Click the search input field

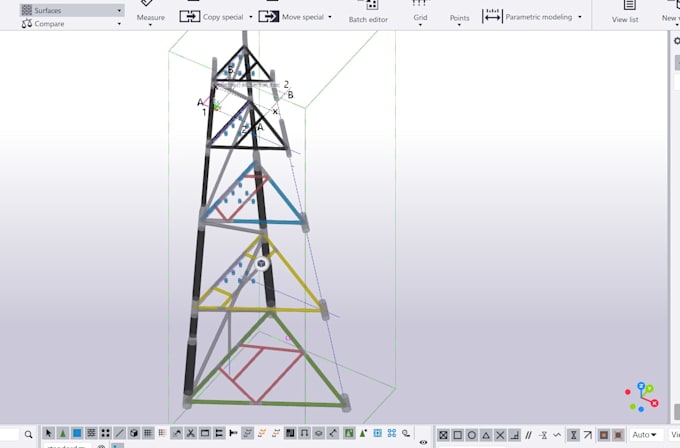10,434
